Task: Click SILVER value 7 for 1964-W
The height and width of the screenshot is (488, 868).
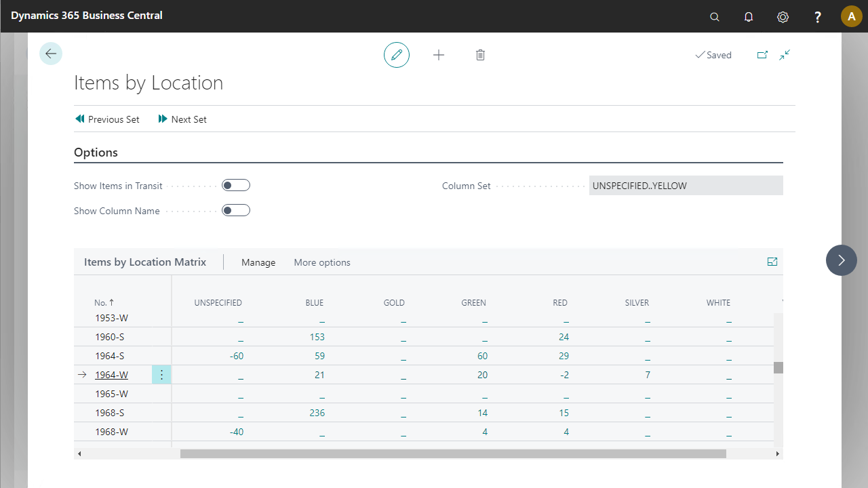Action: 648,375
